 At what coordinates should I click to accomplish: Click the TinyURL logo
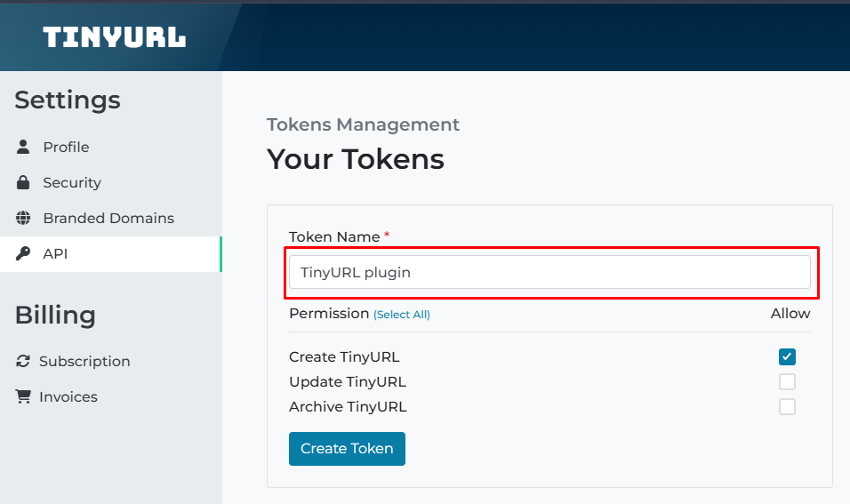114,36
